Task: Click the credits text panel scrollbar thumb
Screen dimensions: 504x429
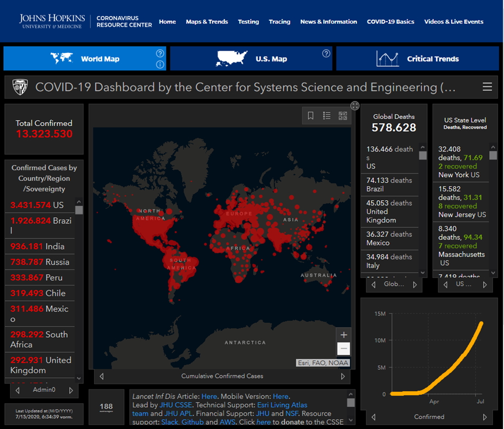Action: [x=351, y=403]
